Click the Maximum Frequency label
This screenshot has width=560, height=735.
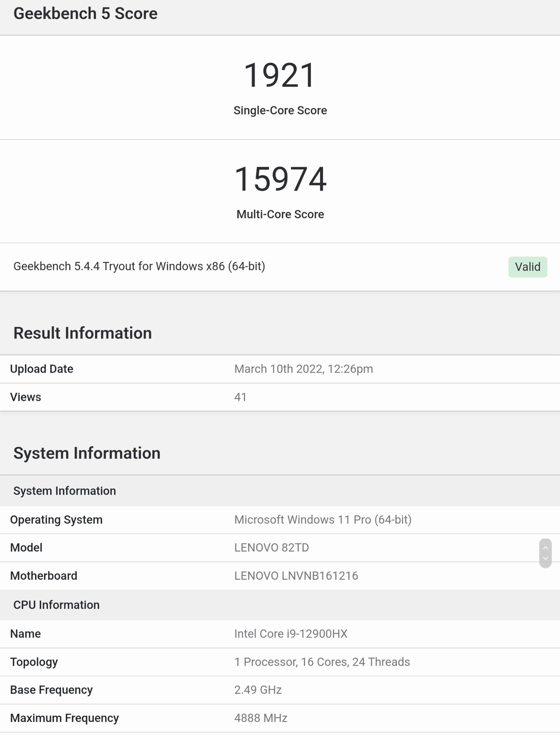64,718
